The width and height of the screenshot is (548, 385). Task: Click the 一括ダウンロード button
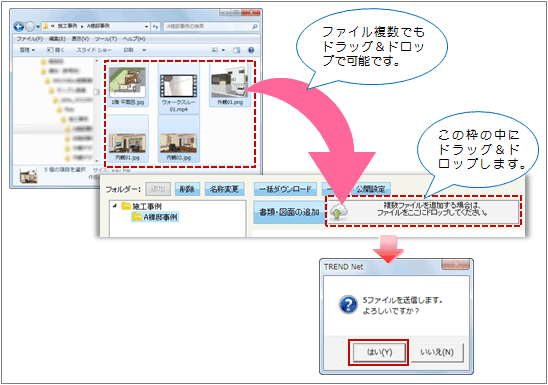tap(285, 189)
